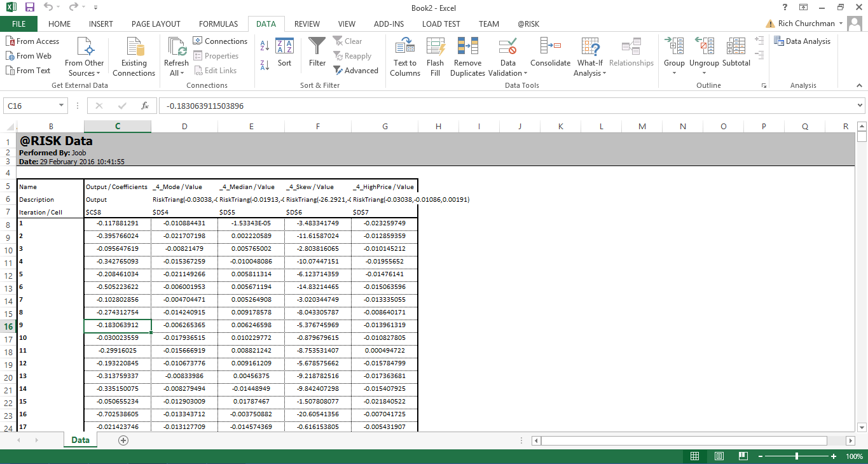Image resolution: width=868 pixels, height=464 pixels.
Task: Switch to Page Break Preview
Action: click(743, 456)
